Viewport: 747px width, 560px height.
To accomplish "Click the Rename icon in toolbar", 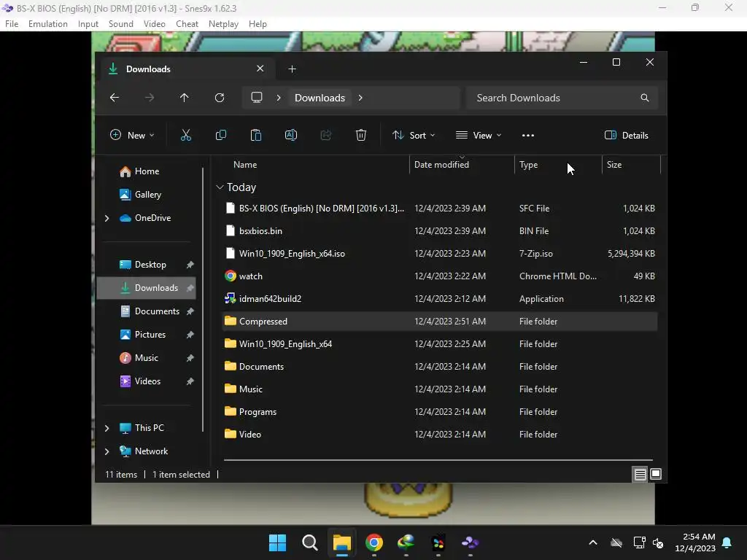I will point(290,135).
